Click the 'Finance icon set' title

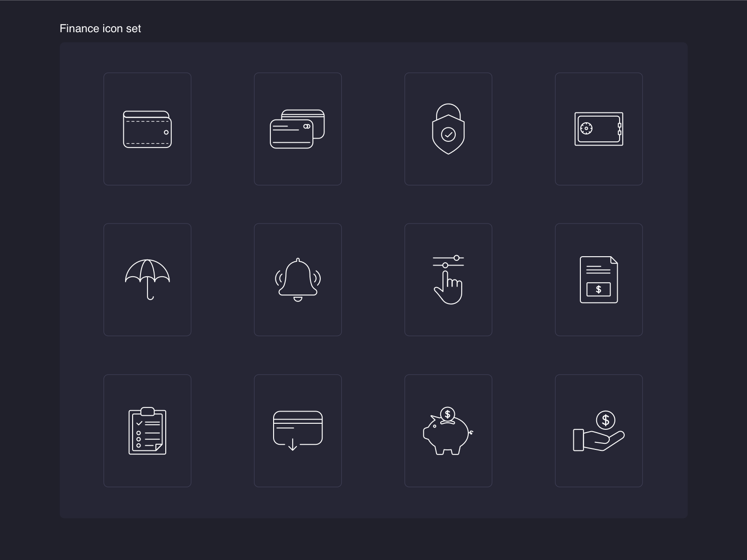100,28
